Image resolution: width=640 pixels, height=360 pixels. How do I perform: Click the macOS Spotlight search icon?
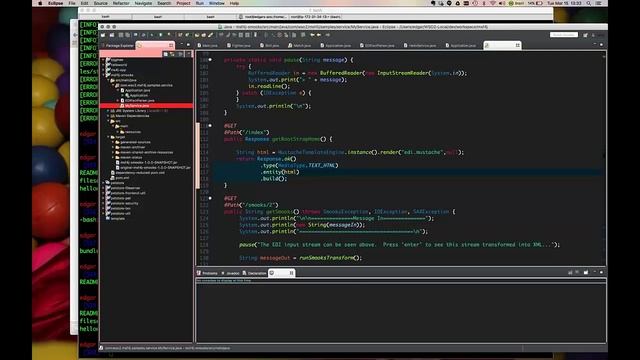pos(589,3)
